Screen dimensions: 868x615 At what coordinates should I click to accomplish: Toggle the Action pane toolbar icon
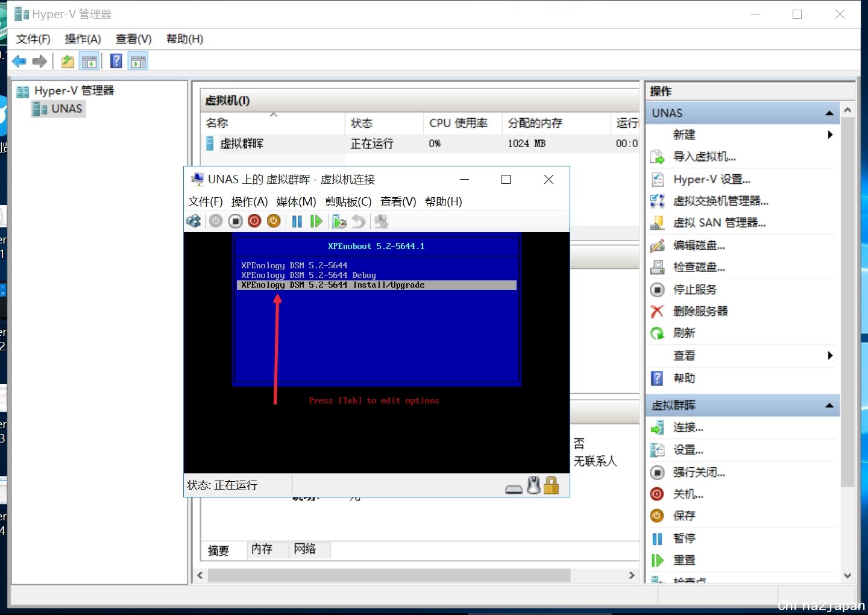click(139, 61)
